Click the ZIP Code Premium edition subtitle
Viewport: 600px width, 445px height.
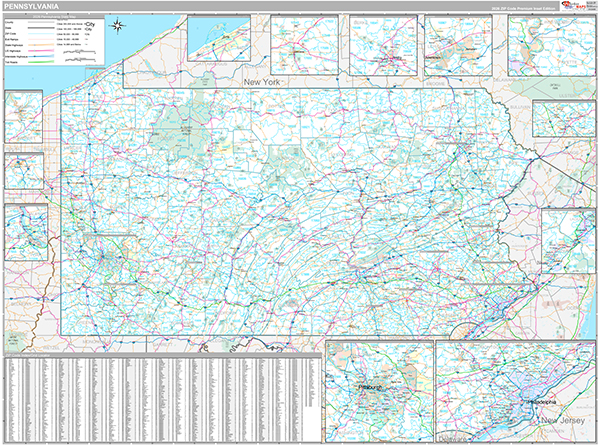point(525,8)
